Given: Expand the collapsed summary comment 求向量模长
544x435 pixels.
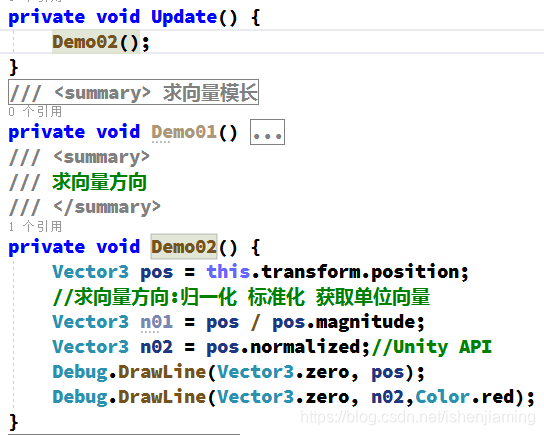Looking at the screenshot, I should [x=134, y=92].
